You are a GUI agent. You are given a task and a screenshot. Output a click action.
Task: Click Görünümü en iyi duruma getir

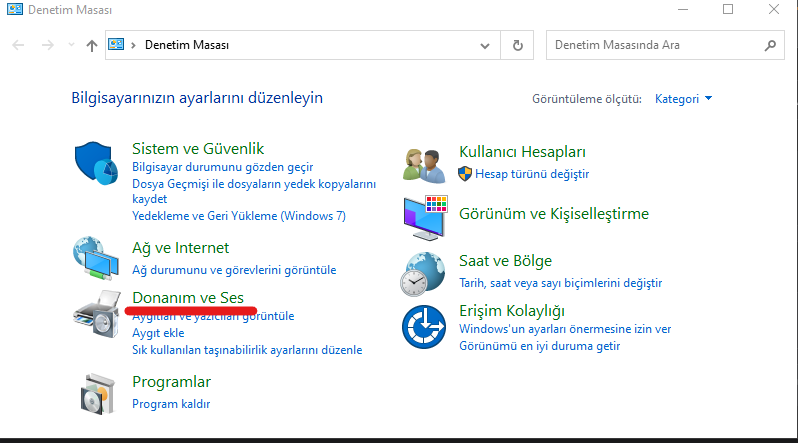click(x=539, y=346)
